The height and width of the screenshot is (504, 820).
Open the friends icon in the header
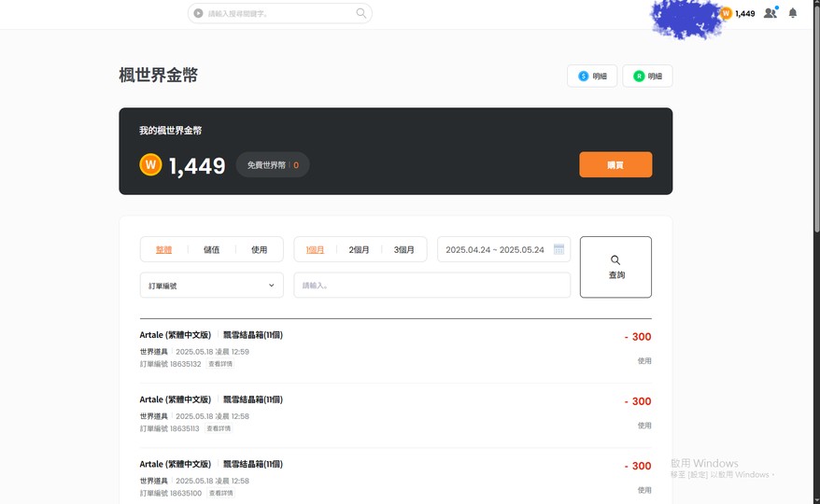tap(771, 12)
